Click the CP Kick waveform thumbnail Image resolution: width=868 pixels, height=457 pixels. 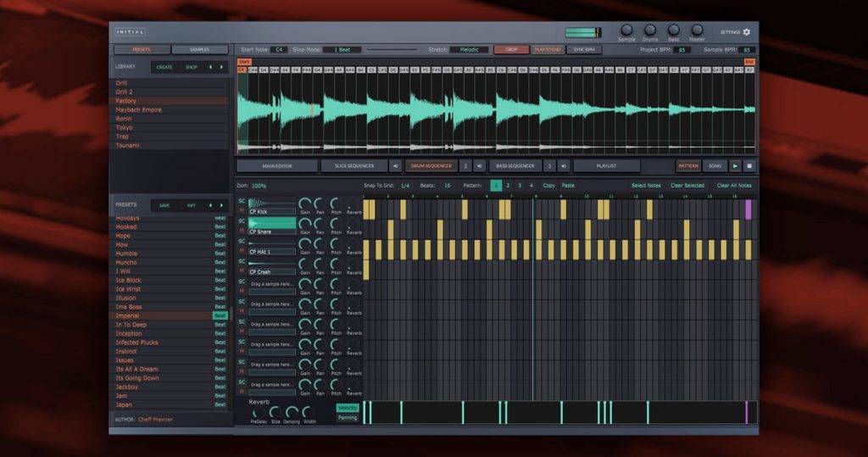tap(272, 203)
